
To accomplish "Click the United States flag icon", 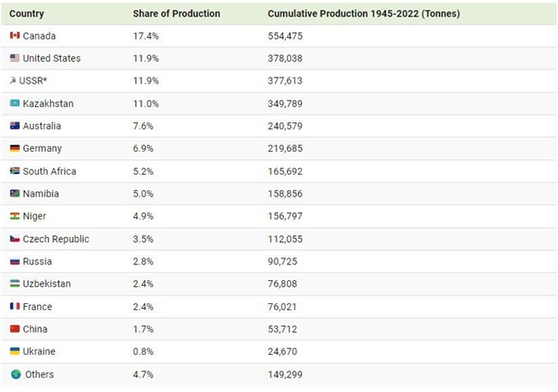I will (15, 58).
